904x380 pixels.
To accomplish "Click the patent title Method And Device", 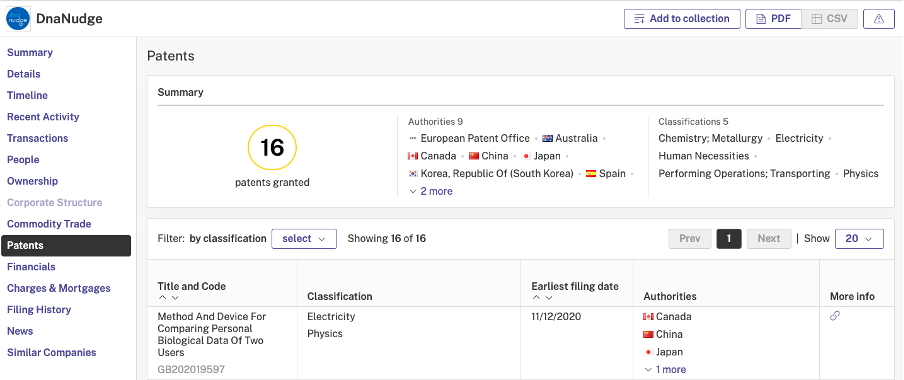I will (212, 334).
